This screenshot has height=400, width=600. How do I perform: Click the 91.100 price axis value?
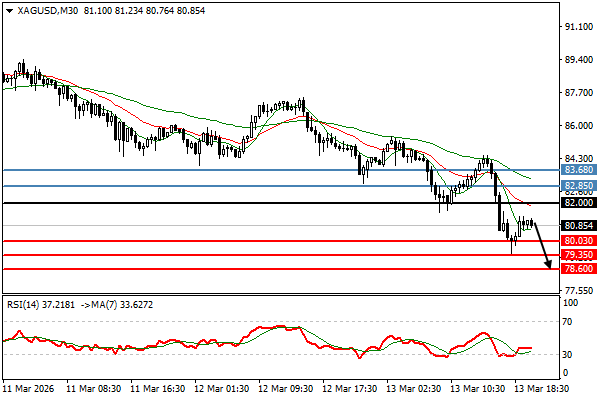(x=577, y=27)
